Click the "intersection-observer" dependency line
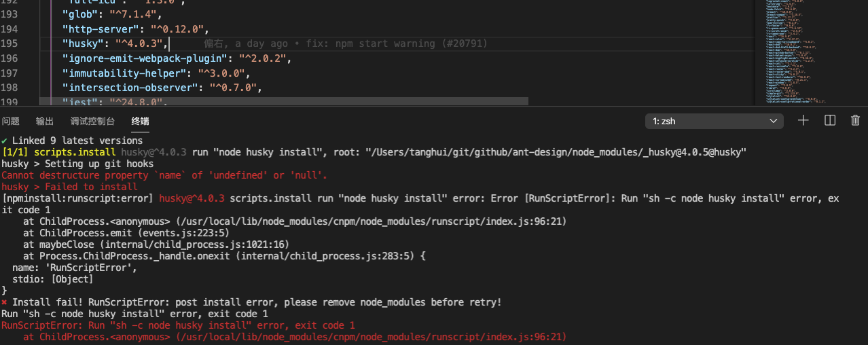The height and width of the screenshot is (345, 868). pyautogui.click(x=162, y=88)
